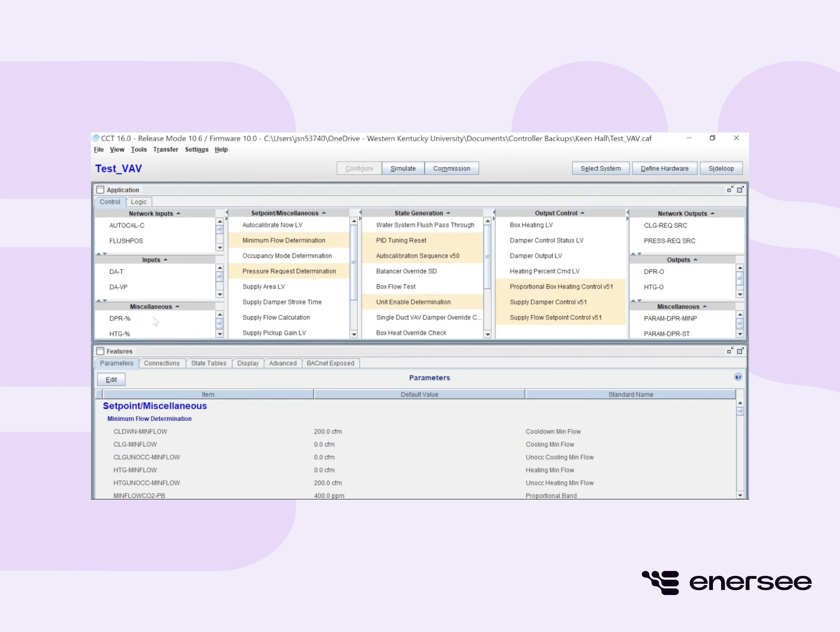Collapse Network Outputs section header

point(712,213)
